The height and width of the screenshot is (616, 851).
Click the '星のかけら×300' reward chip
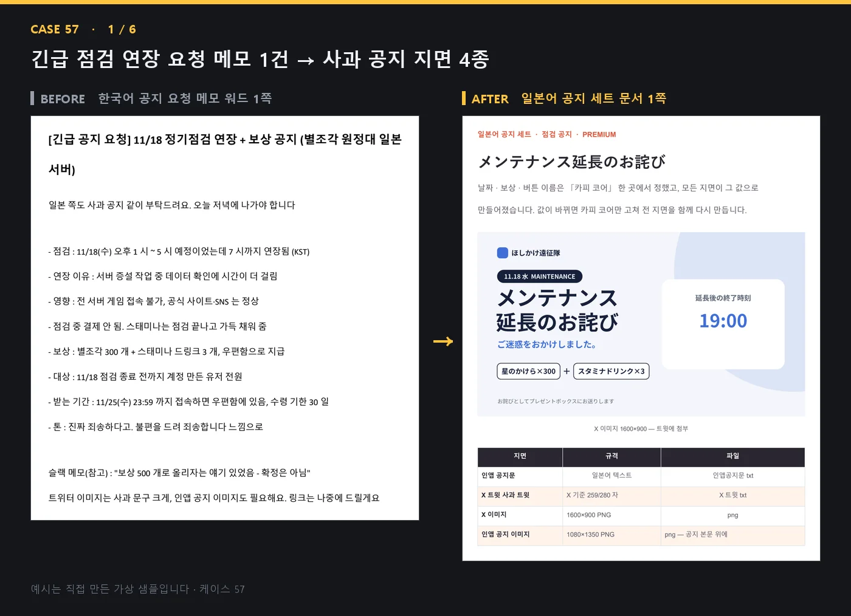point(528,371)
